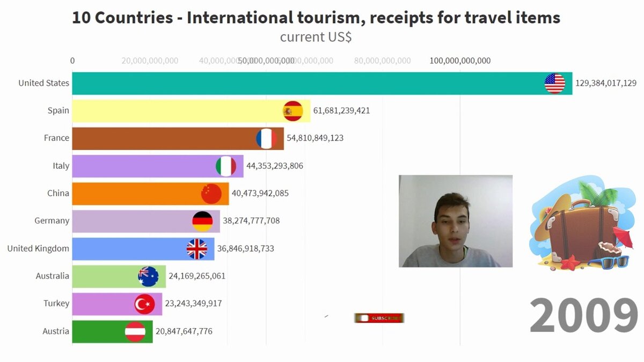Screen dimensions: 644x362
Task: Click the teal United States bar
Action: [322, 83]
